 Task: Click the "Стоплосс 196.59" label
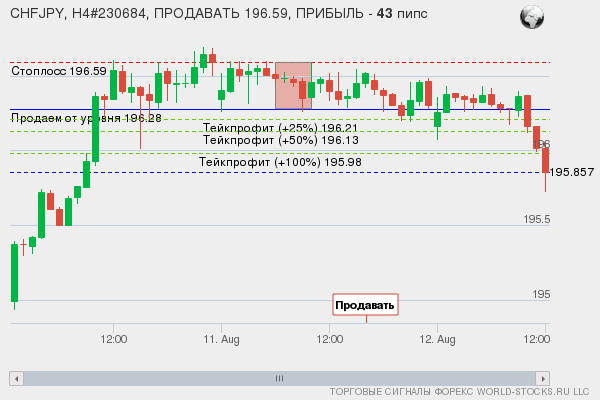coord(59,71)
